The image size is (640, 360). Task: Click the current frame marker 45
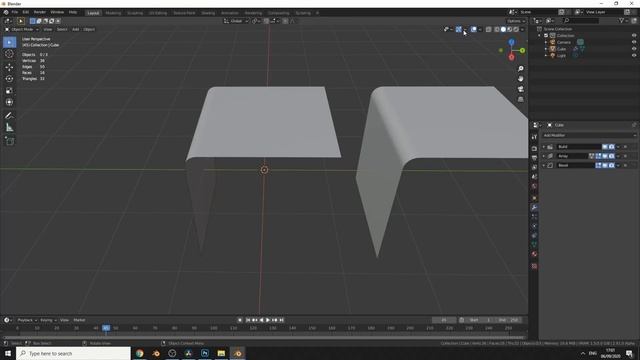tap(106, 328)
